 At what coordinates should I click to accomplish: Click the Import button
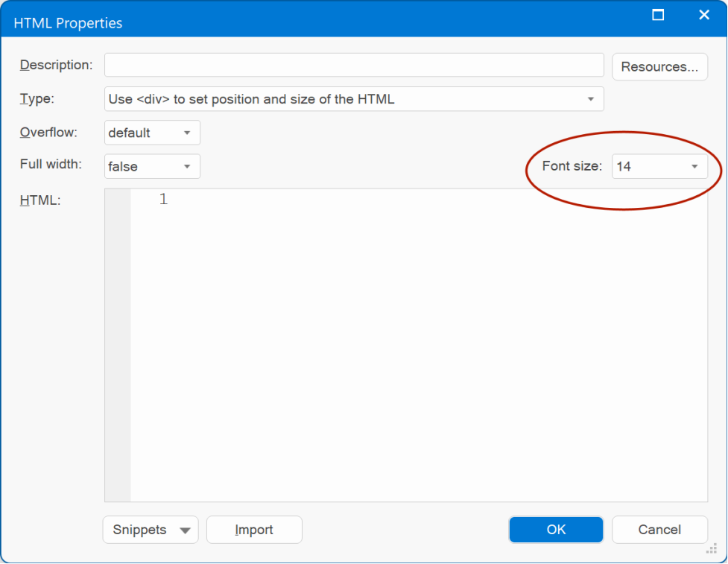254,530
